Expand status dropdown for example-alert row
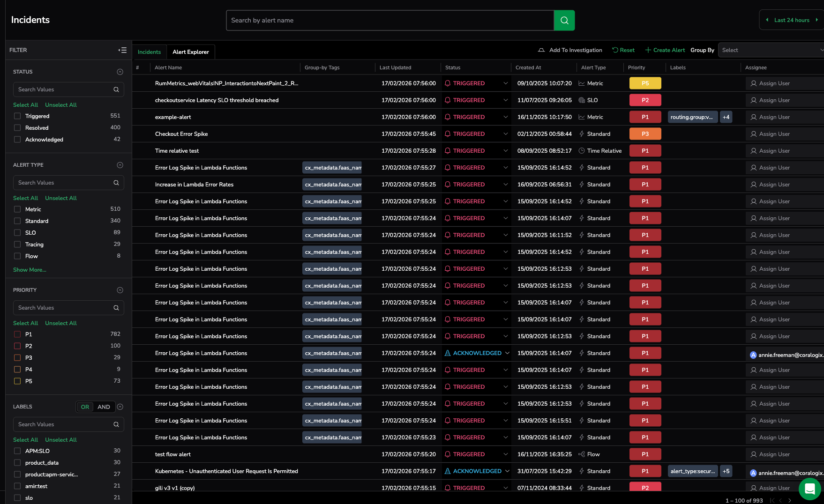Screen dimensions: 824x504 point(505,117)
